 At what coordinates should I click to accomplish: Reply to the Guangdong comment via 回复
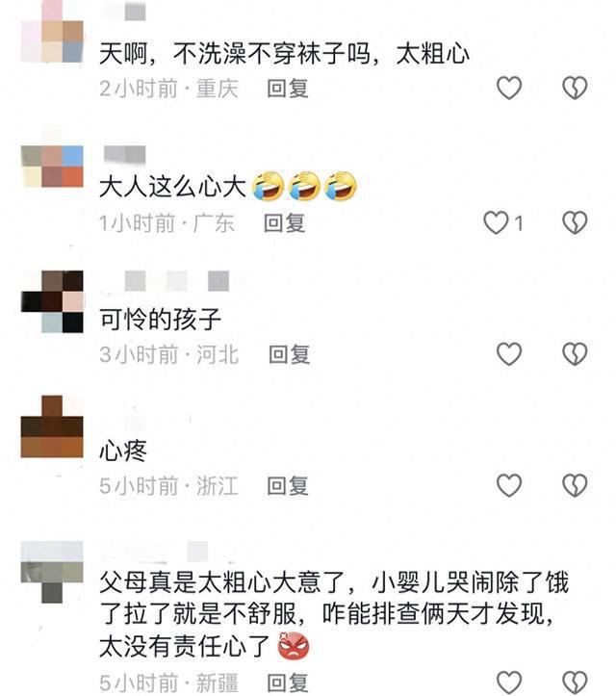[285, 222]
